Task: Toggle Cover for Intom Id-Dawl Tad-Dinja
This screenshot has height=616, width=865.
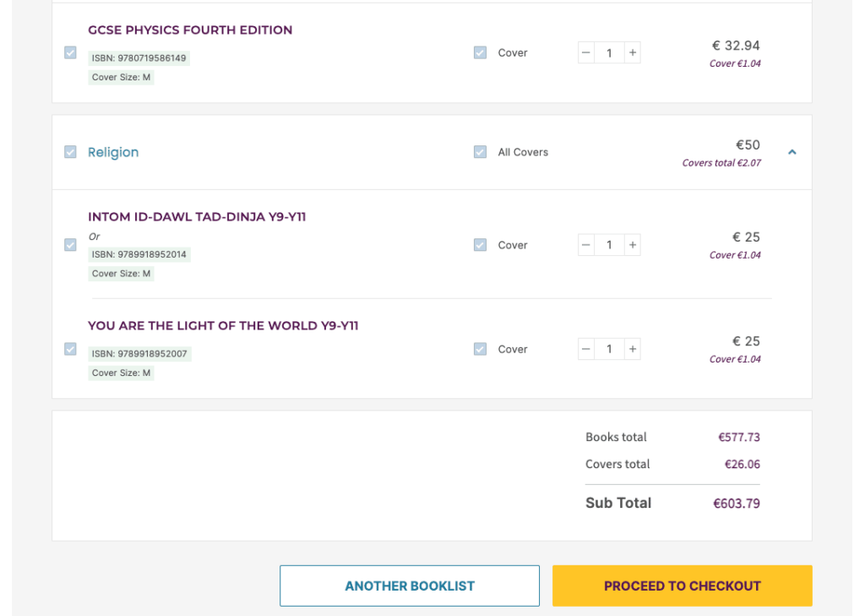Action: pyautogui.click(x=480, y=245)
